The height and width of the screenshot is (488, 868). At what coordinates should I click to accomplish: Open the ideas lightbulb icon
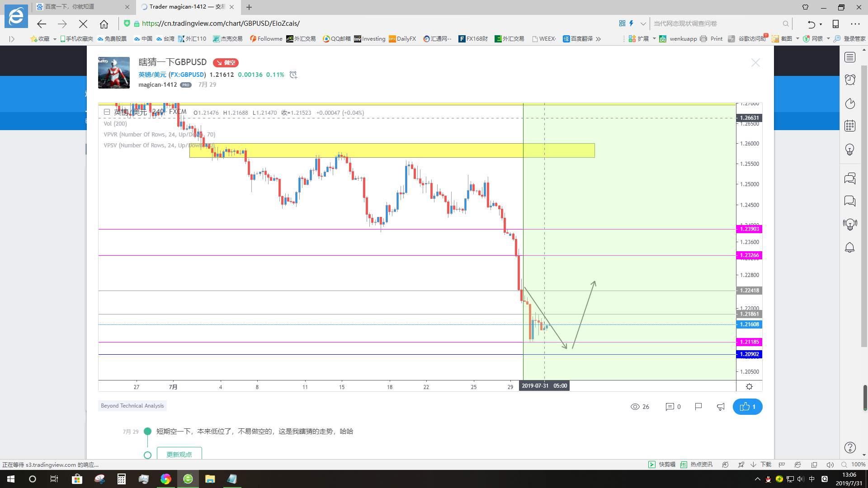(x=850, y=150)
